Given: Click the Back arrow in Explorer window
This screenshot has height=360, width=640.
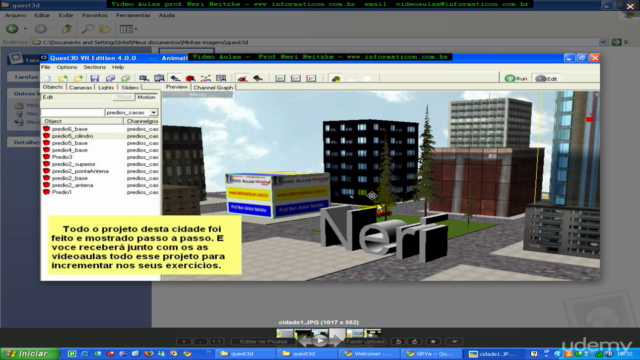Looking at the screenshot, I should coord(12,29).
